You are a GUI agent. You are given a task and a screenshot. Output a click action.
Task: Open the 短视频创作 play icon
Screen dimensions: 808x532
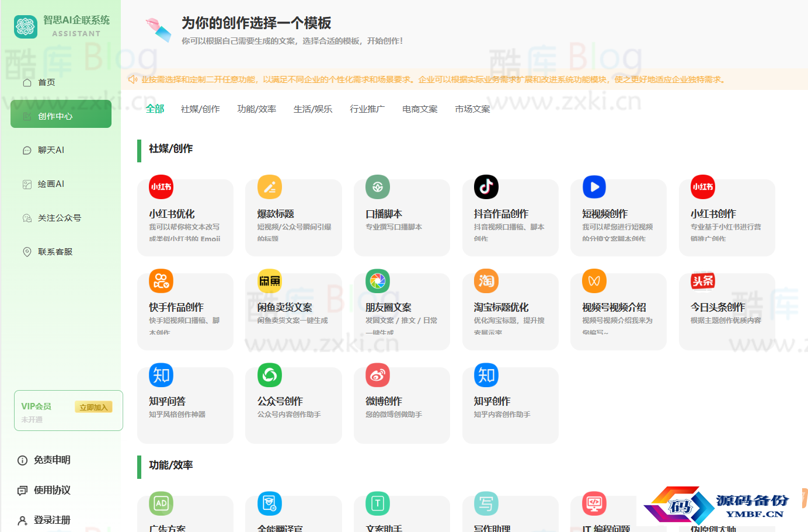pyautogui.click(x=594, y=187)
